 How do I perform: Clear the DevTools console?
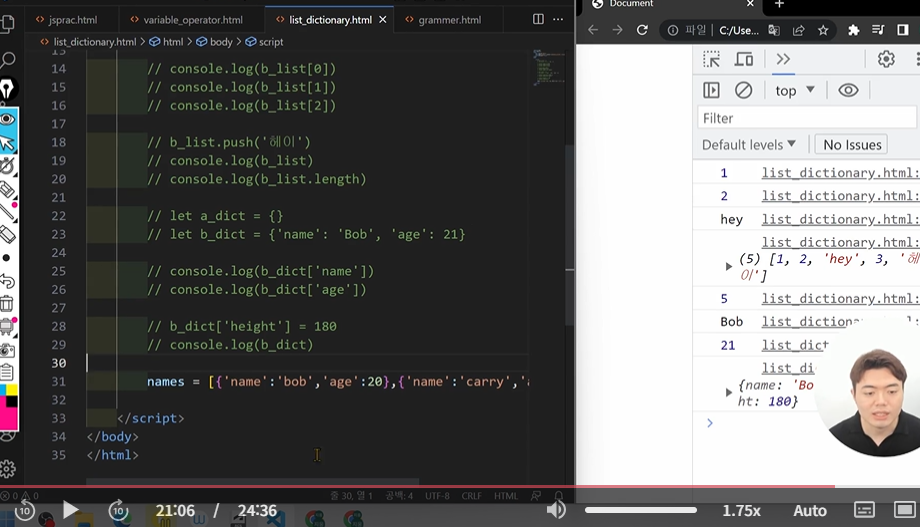(743, 90)
